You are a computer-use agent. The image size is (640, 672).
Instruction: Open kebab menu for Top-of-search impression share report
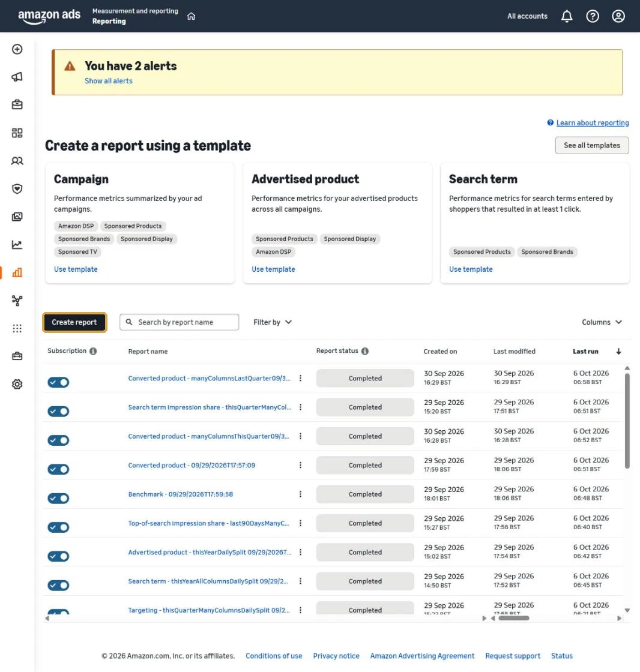[x=300, y=523]
